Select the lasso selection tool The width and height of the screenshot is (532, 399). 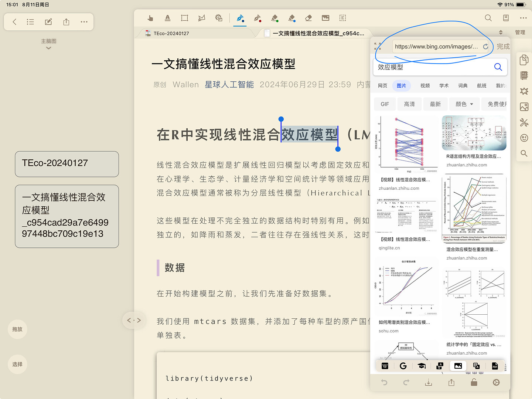click(202, 18)
